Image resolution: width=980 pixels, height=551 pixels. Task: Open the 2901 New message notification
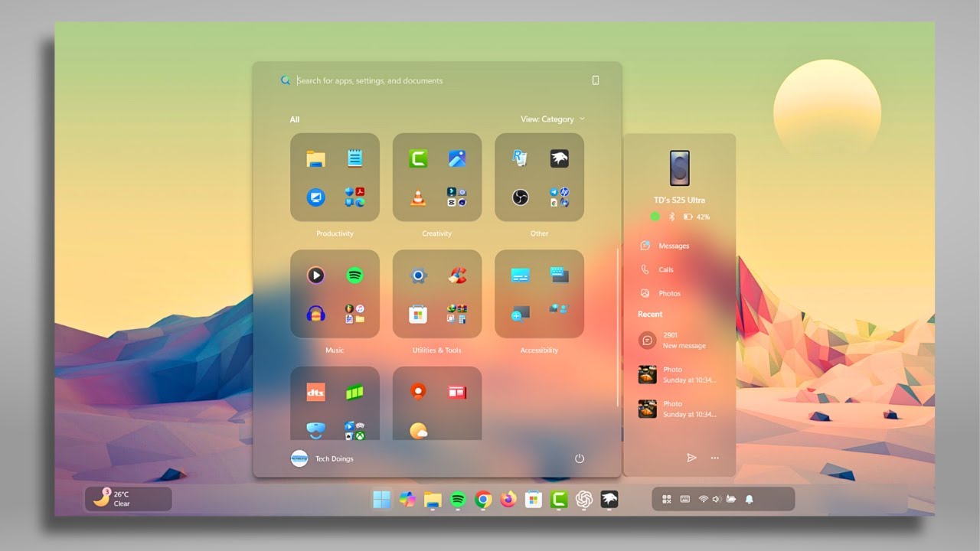678,340
